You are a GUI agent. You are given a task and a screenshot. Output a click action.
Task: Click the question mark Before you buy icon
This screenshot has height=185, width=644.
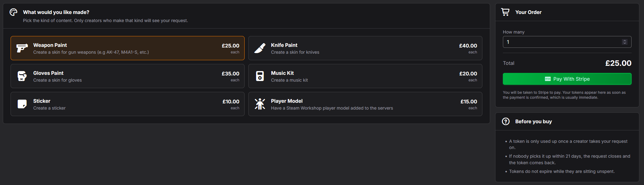pos(506,121)
